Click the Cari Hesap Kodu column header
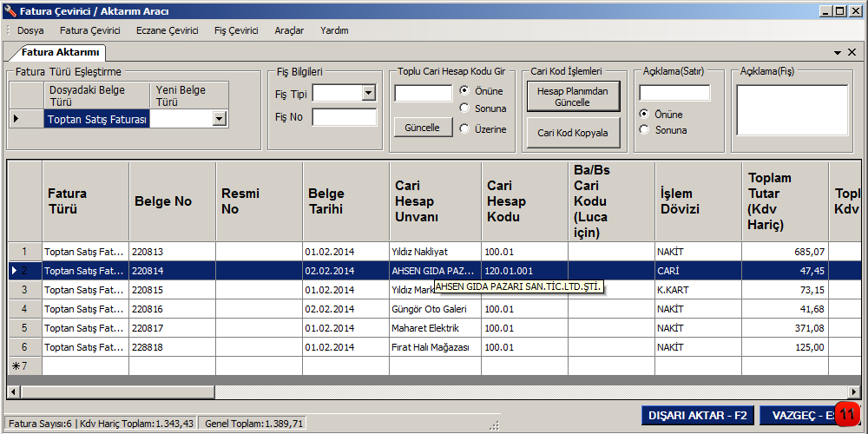The image size is (868, 434). pyautogui.click(x=525, y=201)
